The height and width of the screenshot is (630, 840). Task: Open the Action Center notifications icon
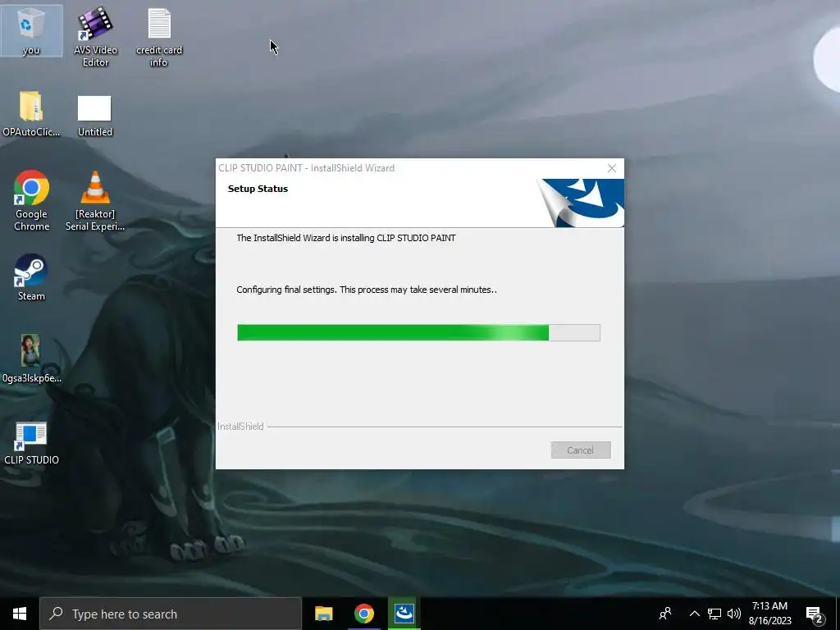[815, 614]
